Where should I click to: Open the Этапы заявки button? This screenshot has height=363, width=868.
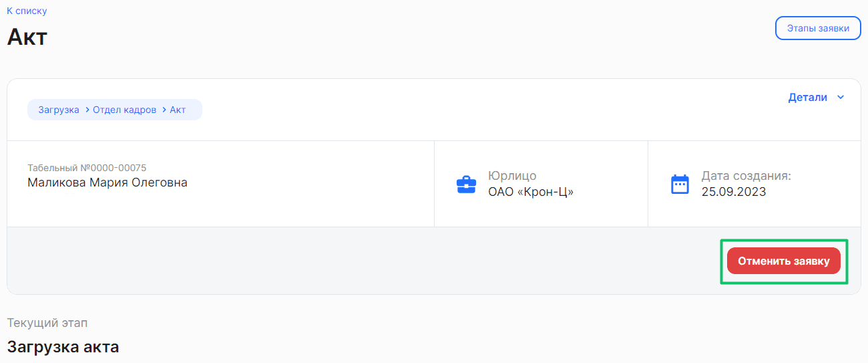818,28
